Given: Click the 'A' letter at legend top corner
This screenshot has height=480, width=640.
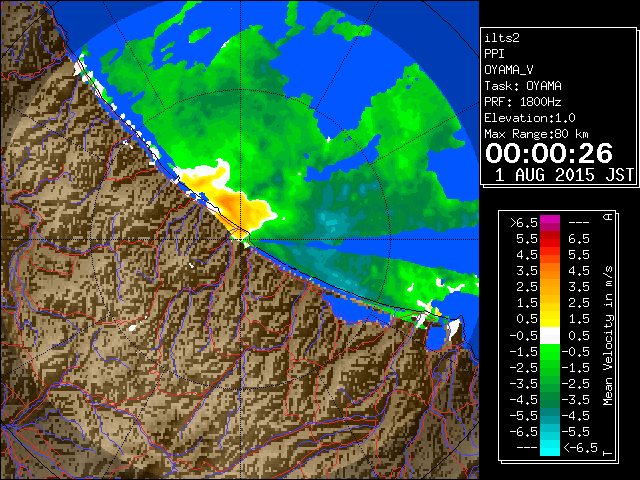Looking at the screenshot, I should pos(608,217).
